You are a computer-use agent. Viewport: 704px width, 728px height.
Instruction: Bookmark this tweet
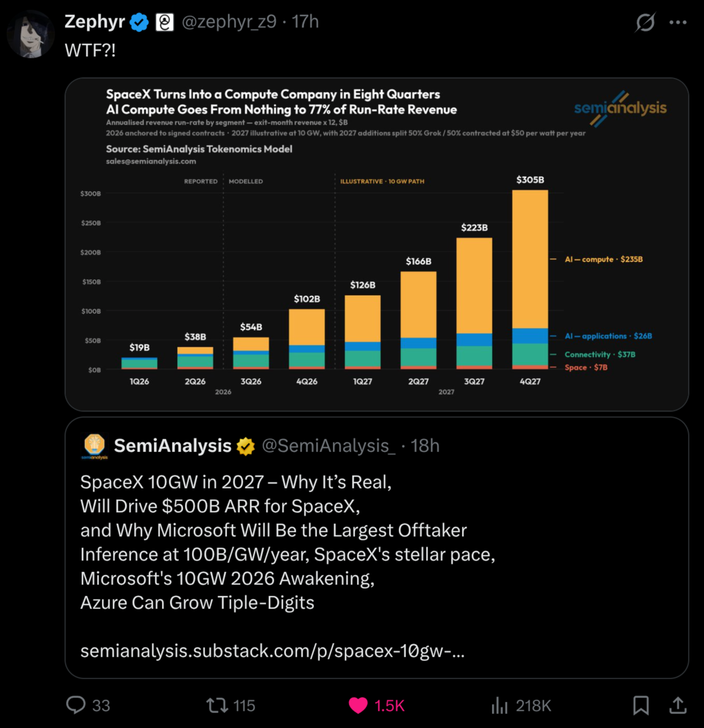(x=641, y=705)
